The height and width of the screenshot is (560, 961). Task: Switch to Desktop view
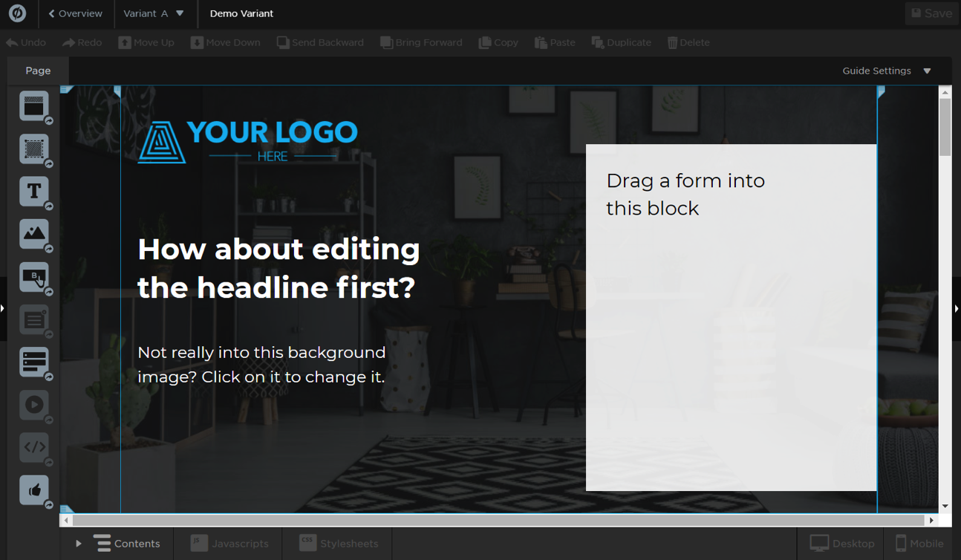pos(841,543)
